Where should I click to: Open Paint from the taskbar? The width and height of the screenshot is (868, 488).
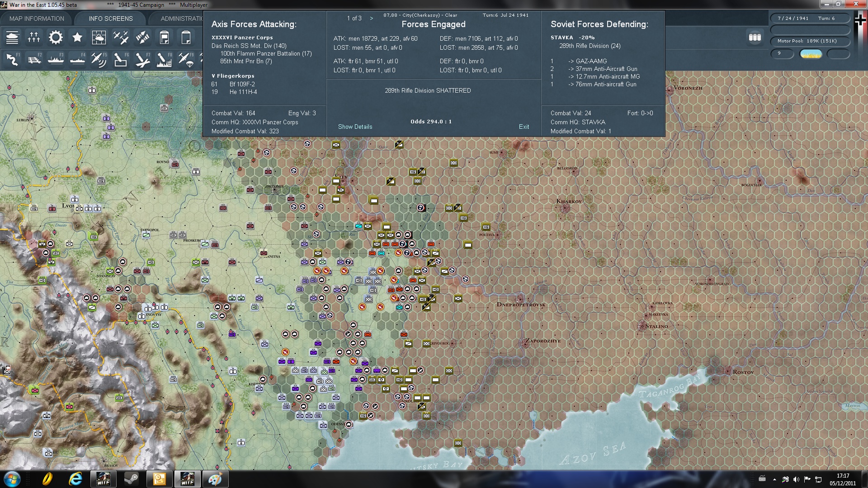[x=215, y=479]
